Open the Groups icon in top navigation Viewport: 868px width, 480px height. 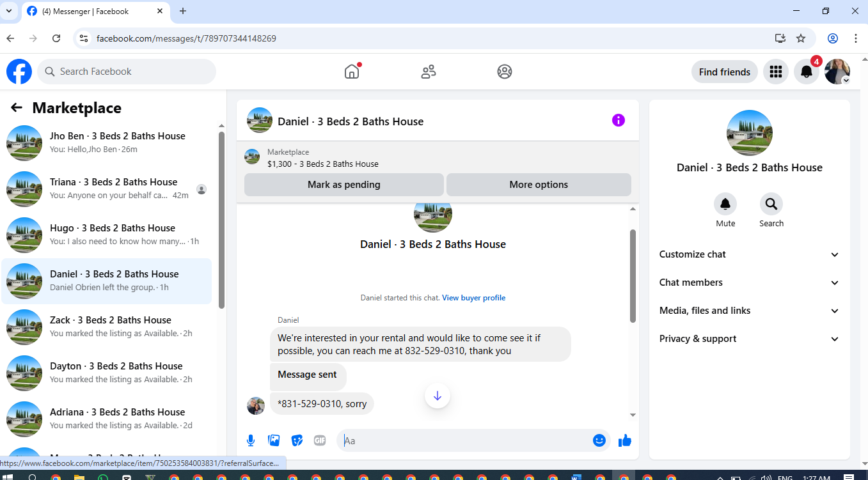pos(505,72)
